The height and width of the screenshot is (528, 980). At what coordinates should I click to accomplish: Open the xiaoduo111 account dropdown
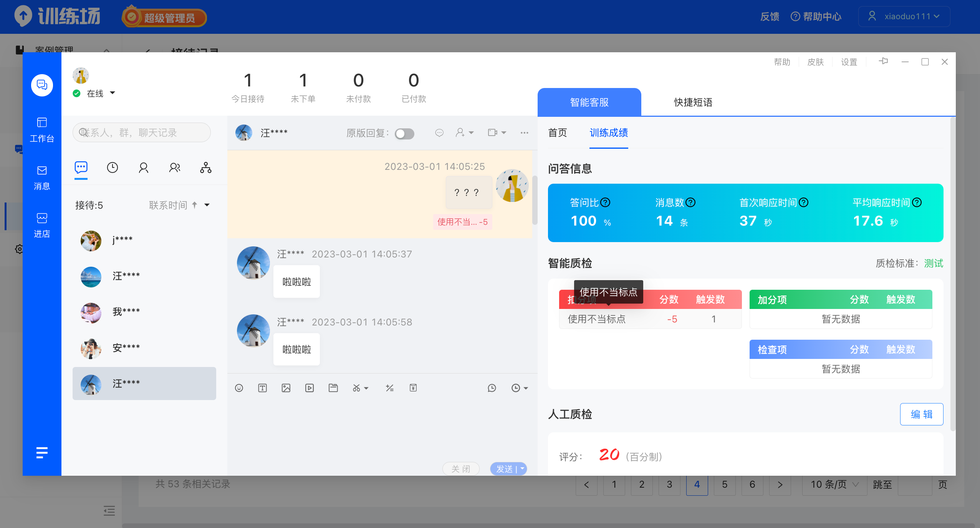click(x=904, y=17)
